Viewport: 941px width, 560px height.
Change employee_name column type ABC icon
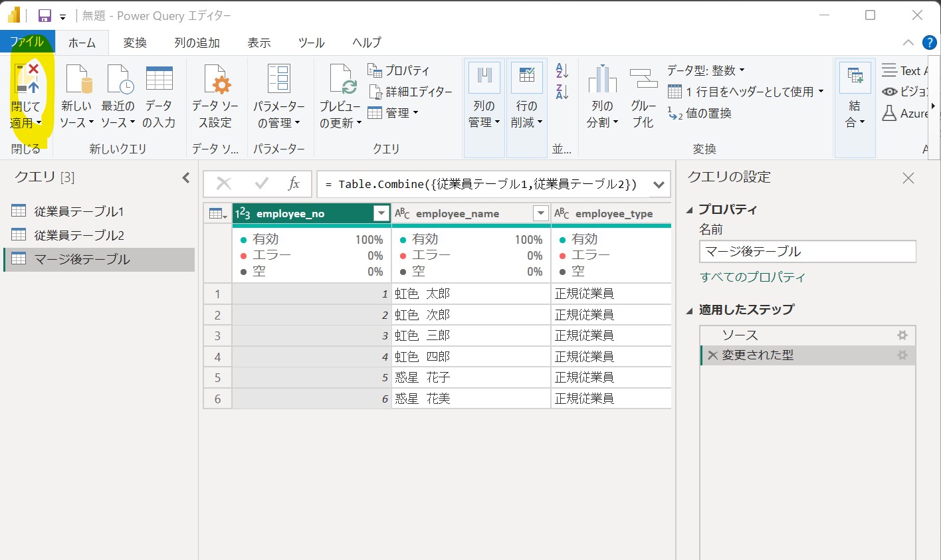tap(402, 213)
